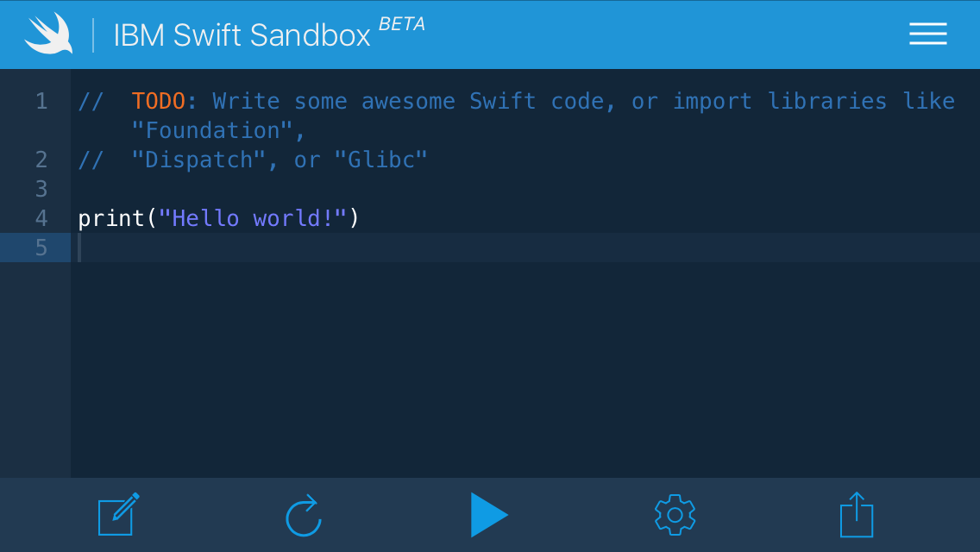Run the code with play button

pos(489,515)
